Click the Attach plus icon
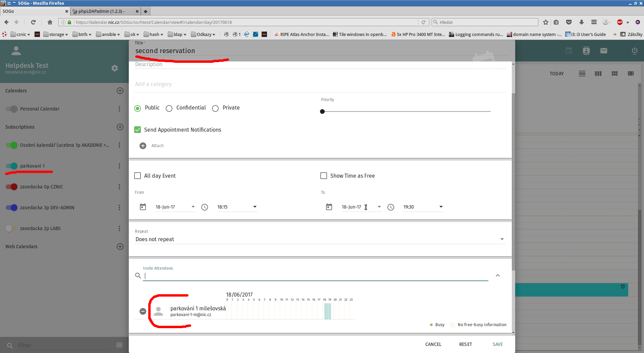 tap(143, 146)
